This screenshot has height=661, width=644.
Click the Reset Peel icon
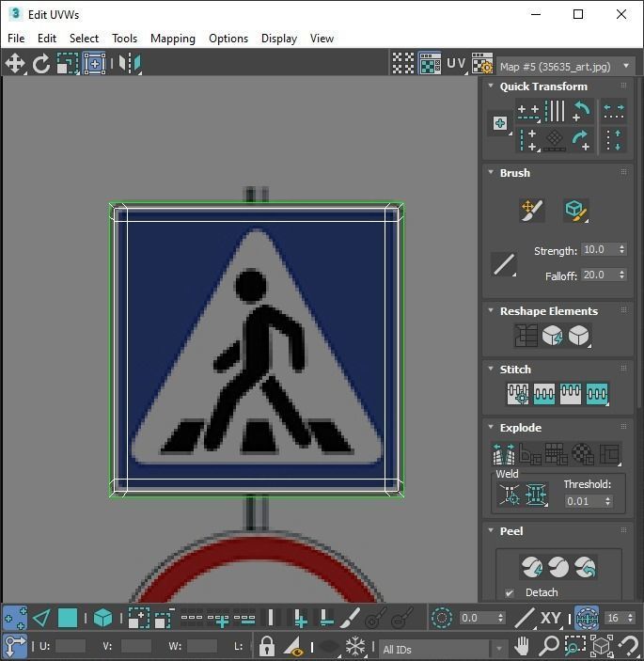tap(585, 567)
